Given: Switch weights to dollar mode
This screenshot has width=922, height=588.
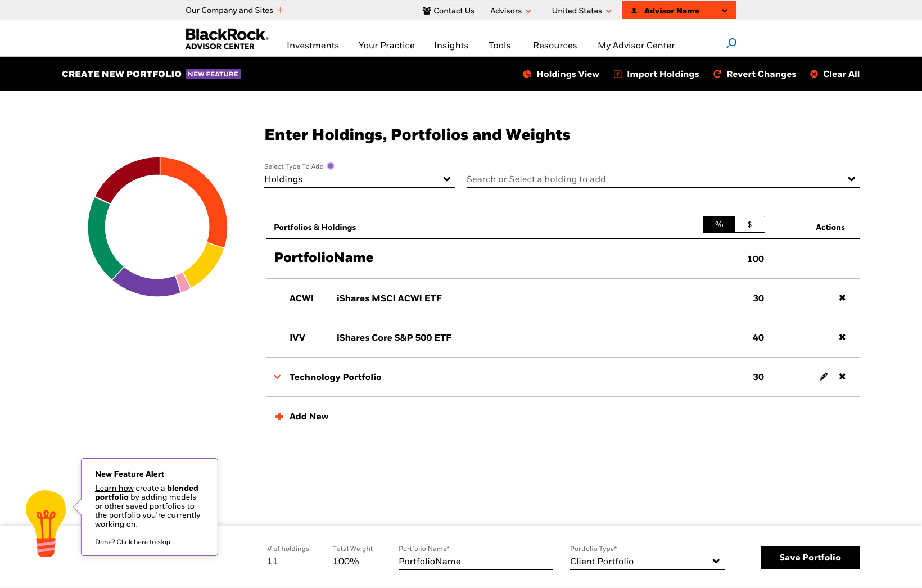Looking at the screenshot, I should click(749, 224).
